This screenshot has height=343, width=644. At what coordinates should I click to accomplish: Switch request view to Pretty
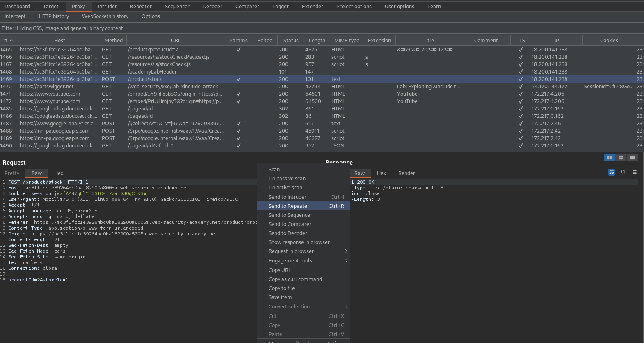12,173
